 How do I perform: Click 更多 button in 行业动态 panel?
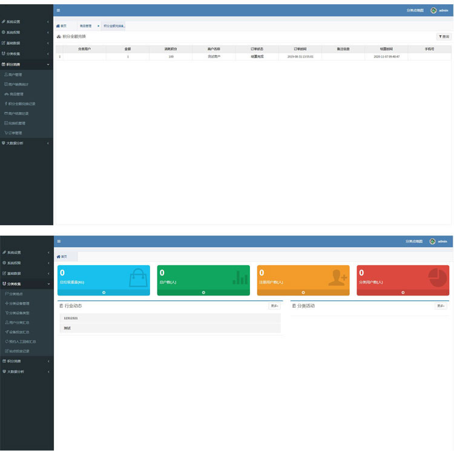point(274,306)
